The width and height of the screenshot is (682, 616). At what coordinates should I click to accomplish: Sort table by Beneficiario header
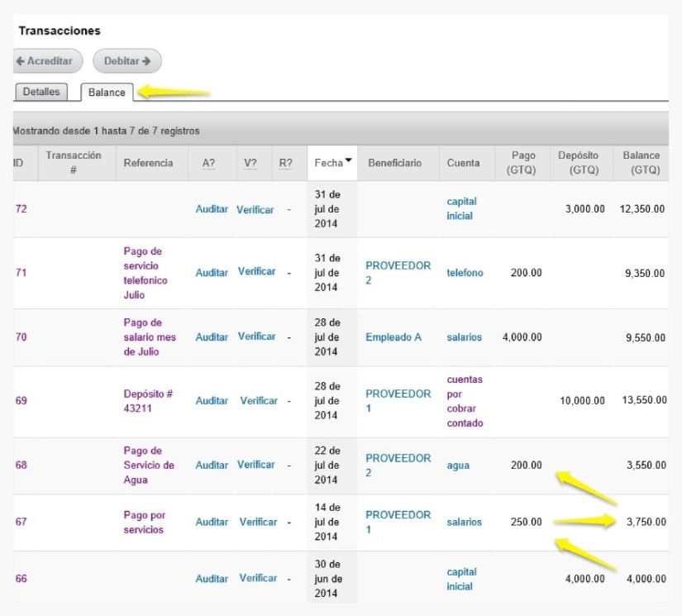pyautogui.click(x=394, y=163)
